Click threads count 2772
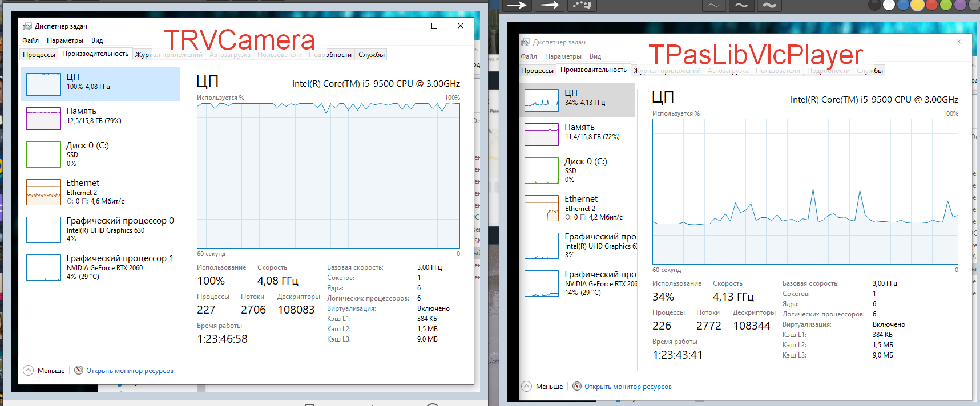 [709, 326]
